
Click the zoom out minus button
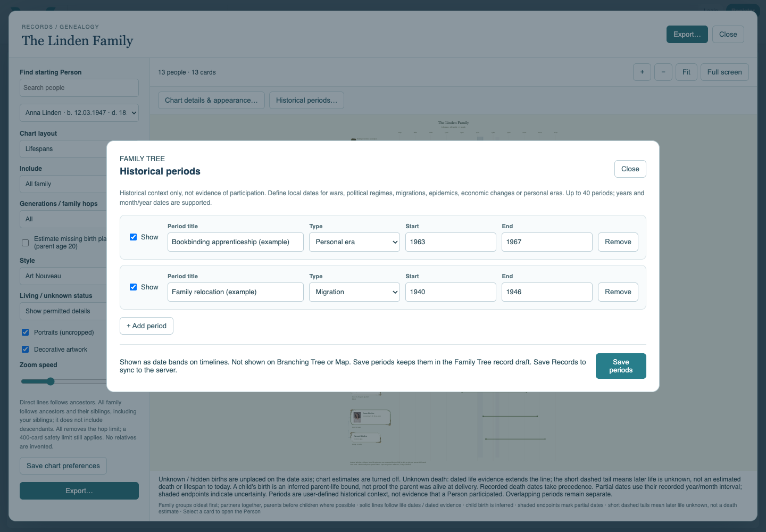pos(663,72)
